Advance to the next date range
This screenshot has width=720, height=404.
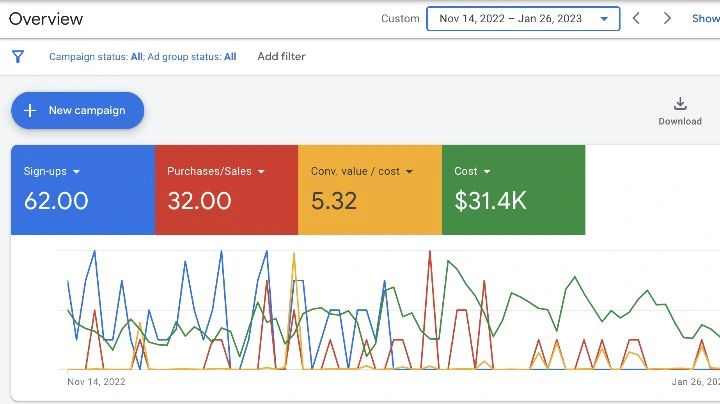[x=667, y=19]
